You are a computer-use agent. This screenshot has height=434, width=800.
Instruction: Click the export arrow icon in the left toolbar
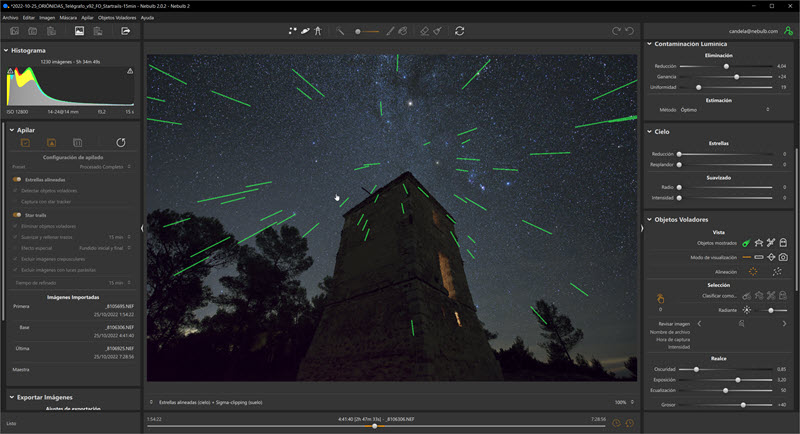pos(126,31)
